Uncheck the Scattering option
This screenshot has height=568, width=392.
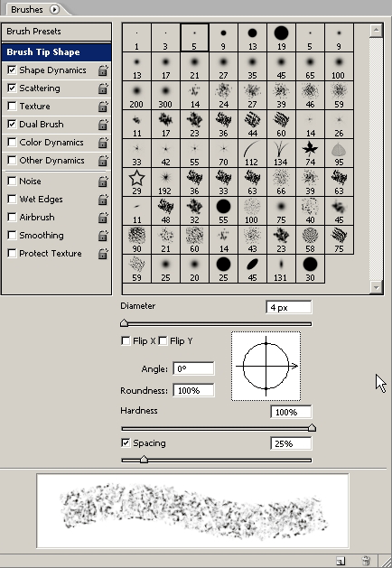click(x=12, y=88)
